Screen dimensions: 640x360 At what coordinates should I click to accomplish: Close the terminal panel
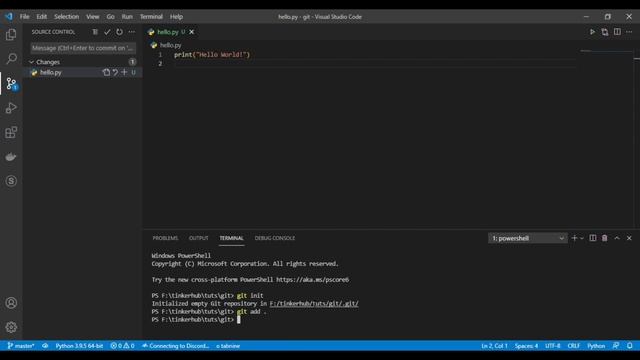pyautogui.click(x=629, y=238)
